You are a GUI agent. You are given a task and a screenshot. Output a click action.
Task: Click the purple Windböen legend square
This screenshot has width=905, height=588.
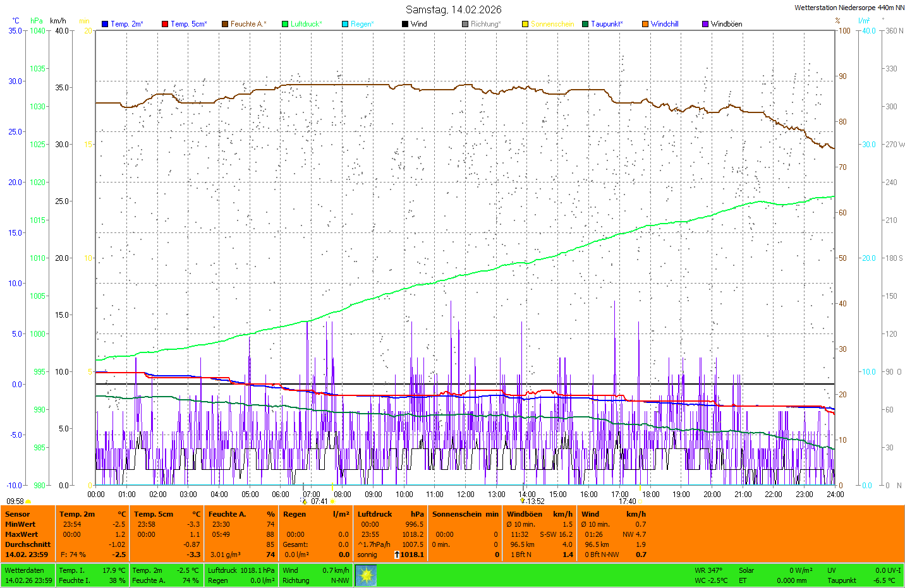(705, 24)
